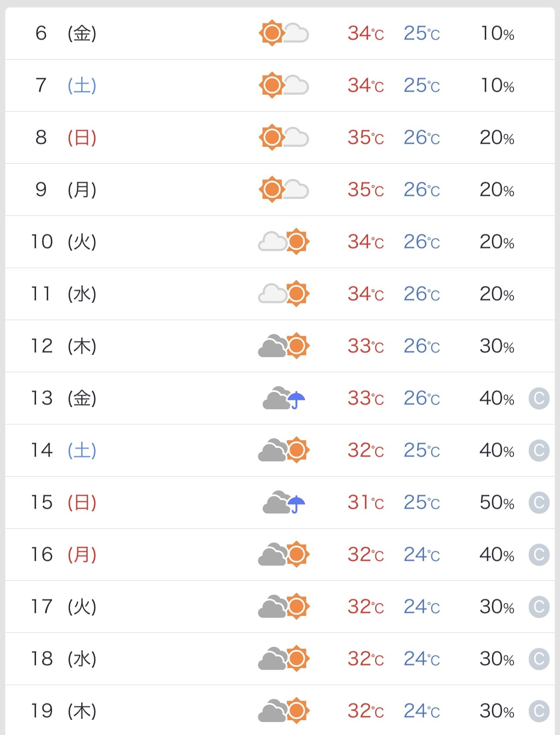Click the 10% rain probability on day 6
560x735 pixels.
(x=497, y=33)
